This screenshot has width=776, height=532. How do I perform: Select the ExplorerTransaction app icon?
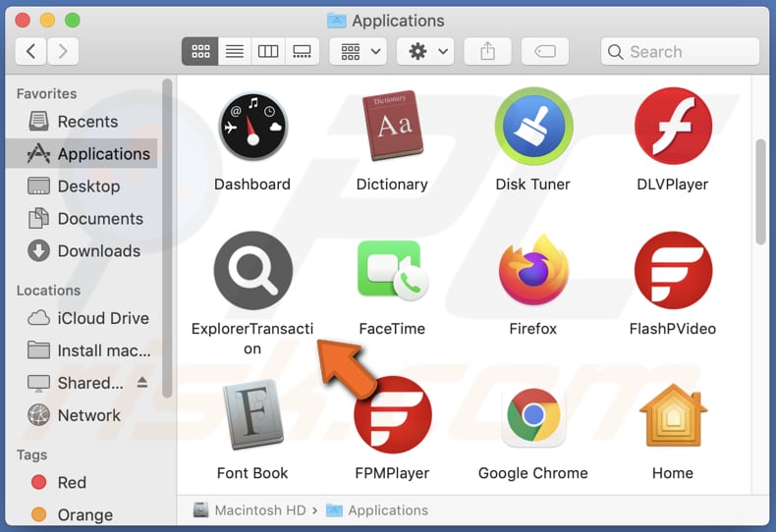[252, 271]
